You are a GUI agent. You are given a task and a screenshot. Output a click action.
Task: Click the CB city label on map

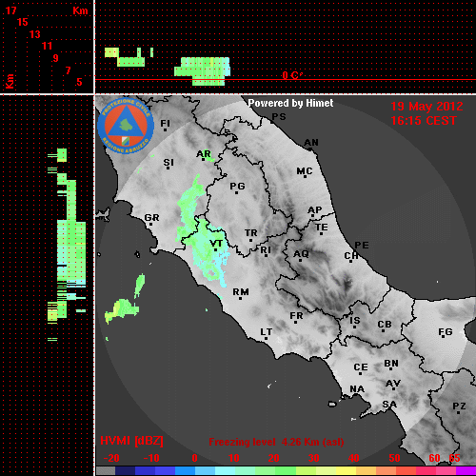click(x=385, y=325)
